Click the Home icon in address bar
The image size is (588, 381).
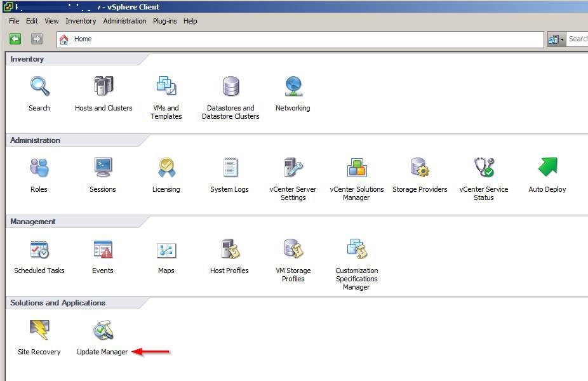tap(64, 39)
